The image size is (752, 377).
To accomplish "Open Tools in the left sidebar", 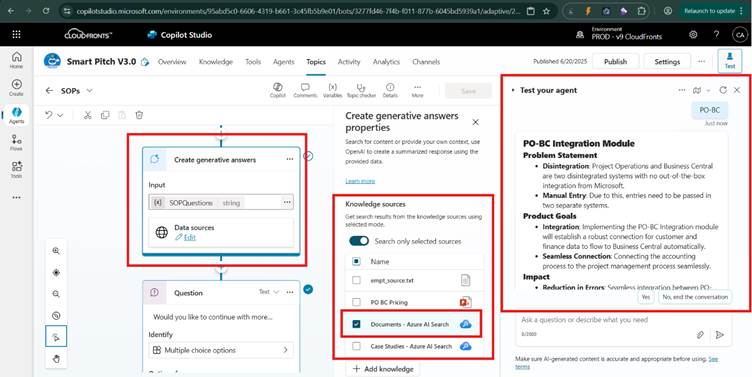I will click(16, 169).
